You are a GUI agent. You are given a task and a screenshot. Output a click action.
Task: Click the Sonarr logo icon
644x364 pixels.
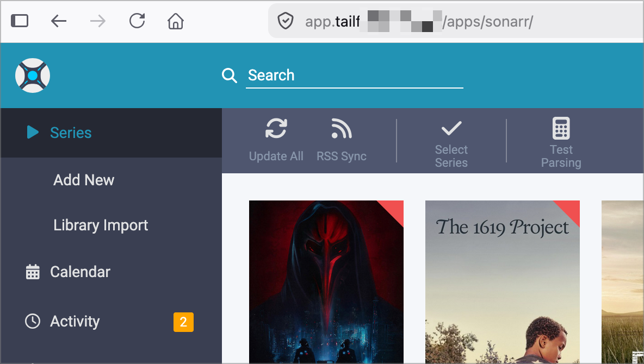click(33, 76)
